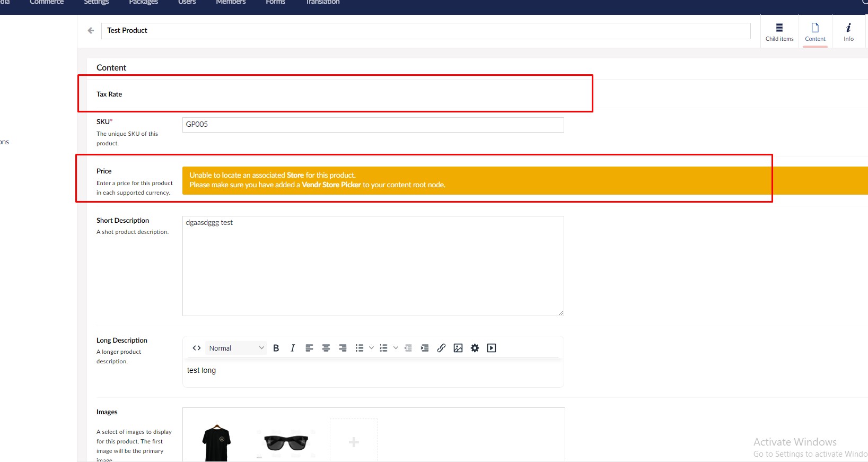Toggle italic formatting in Long Description
This screenshot has width=868, height=462.
[x=292, y=348]
